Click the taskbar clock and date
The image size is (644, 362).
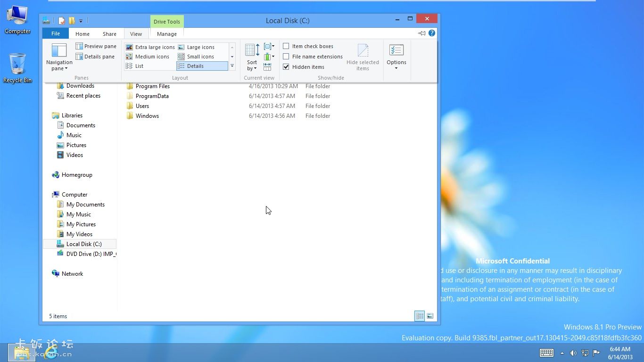[x=620, y=353]
